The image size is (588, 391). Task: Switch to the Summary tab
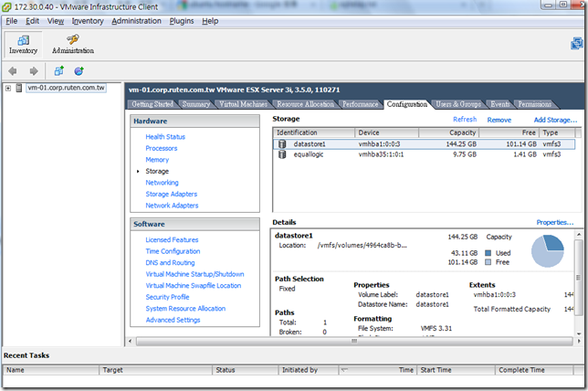pos(196,104)
